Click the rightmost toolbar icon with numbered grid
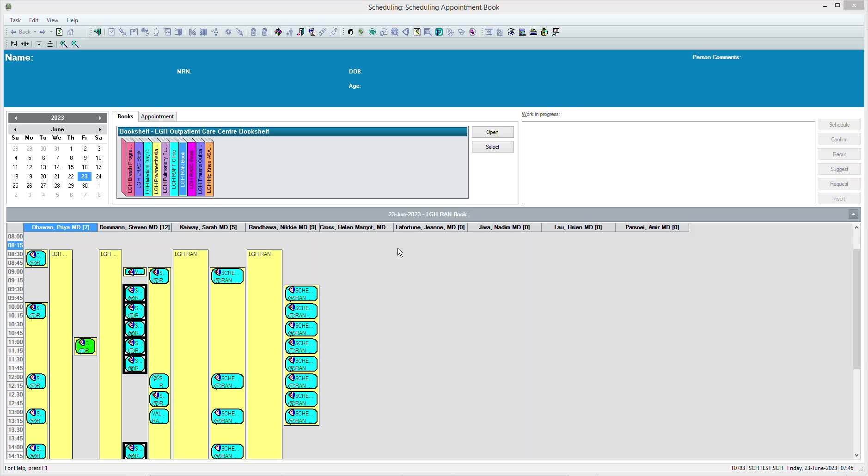Screen dimensions: 868x476 click(x=556, y=32)
